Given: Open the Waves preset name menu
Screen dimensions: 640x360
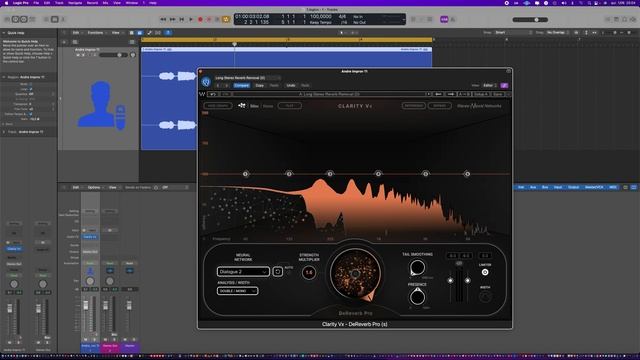Looking at the screenshot, I should point(329,94).
